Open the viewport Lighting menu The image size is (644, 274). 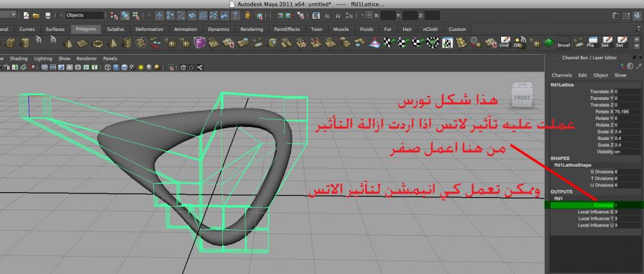[x=43, y=59]
